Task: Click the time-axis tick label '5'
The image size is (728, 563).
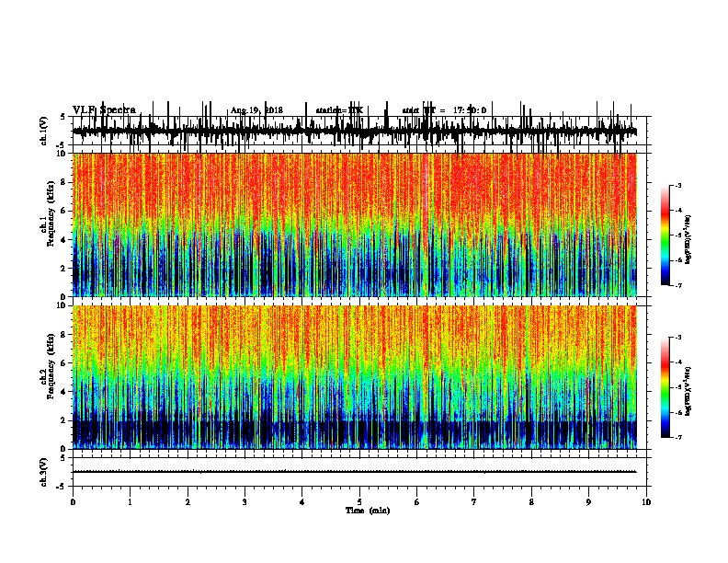Action: [359, 502]
